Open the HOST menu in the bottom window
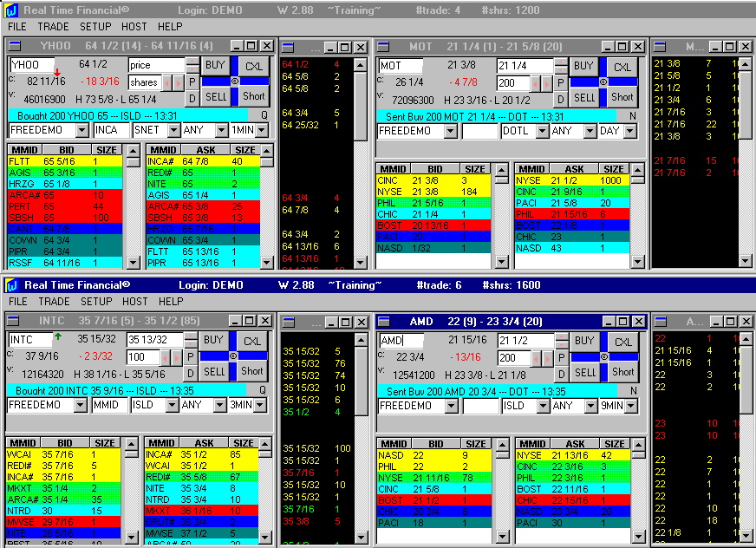Viewport: 756px width, 548px height. point(135,302)
